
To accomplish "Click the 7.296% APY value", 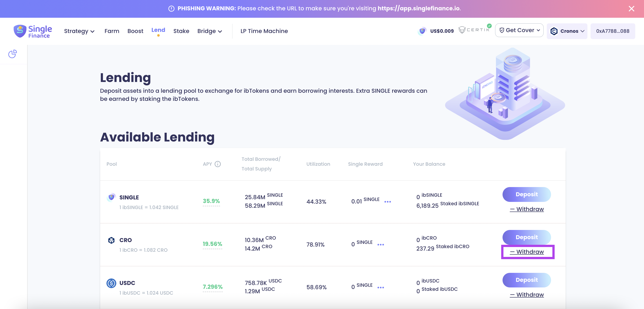I will point(212,287).
